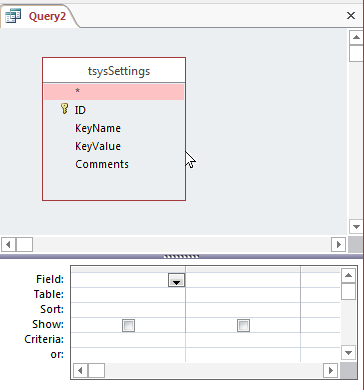Click the table pane scroll up arrow
364x390 pixels.
356,38
